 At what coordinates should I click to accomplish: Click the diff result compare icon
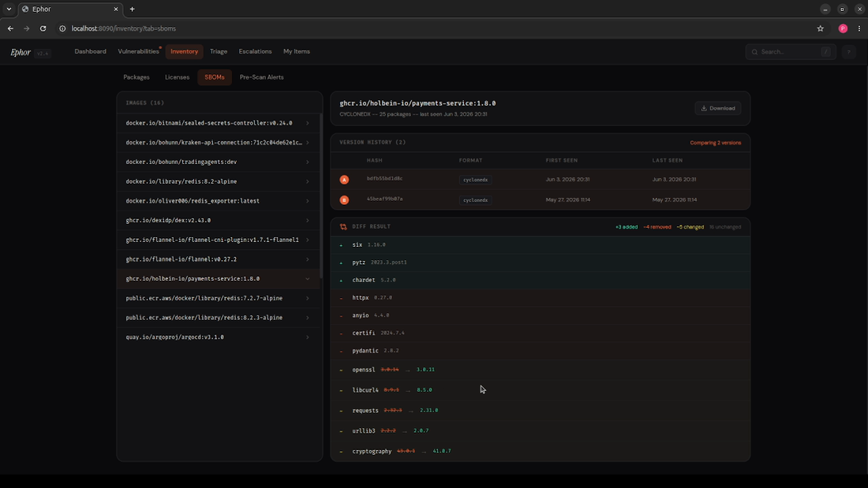(x=343, y=227)
